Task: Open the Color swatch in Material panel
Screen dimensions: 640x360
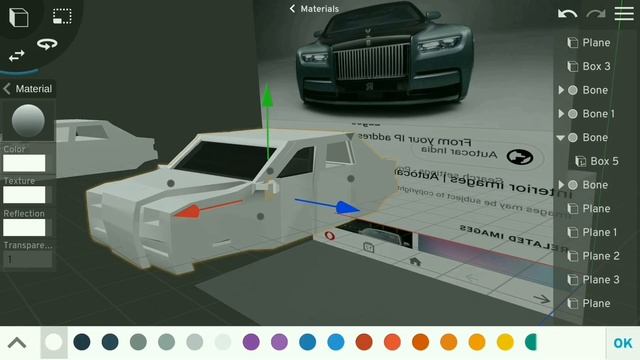Action: (24, 163)
